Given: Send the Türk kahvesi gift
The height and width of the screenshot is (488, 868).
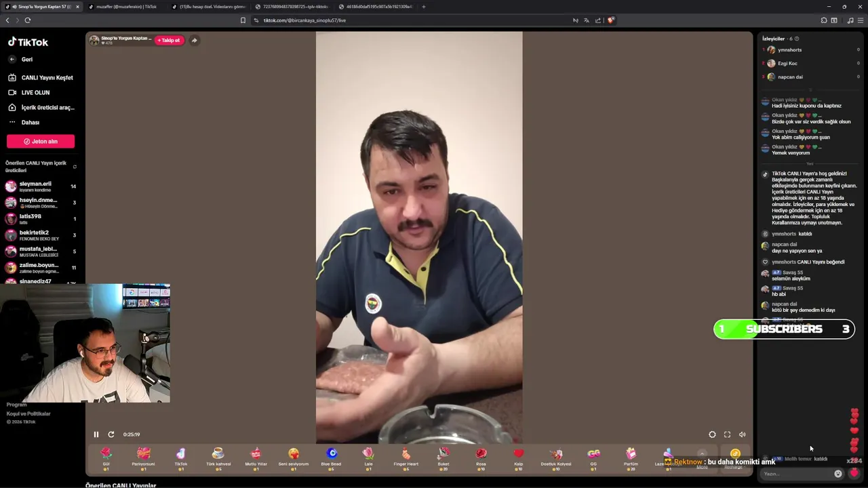Looking at the screenshot, I should point(218,458).
